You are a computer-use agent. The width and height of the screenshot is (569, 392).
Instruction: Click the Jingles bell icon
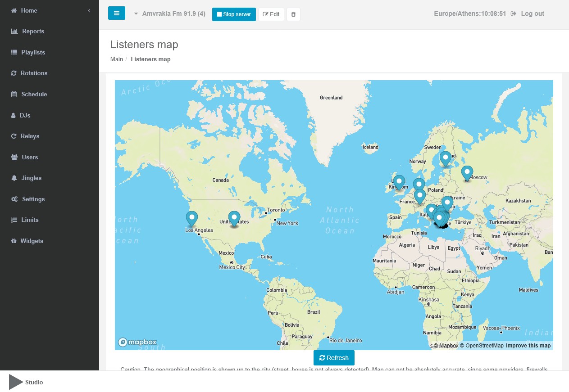coord(14,178)
